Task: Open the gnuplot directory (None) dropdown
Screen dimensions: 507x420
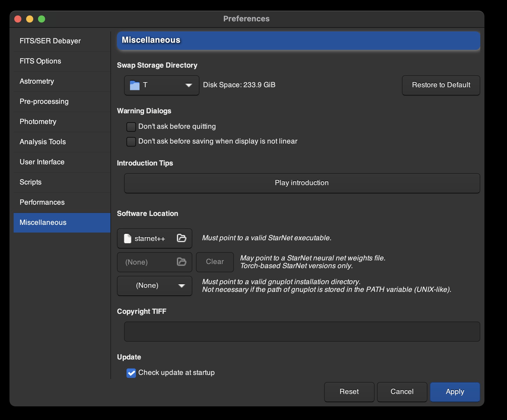Action: 155,286
